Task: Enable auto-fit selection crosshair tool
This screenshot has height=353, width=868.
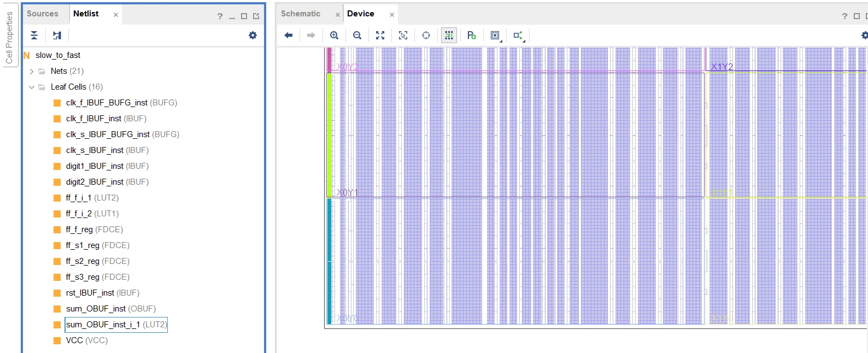Action: pyautogui.click(x=426, y=36)
